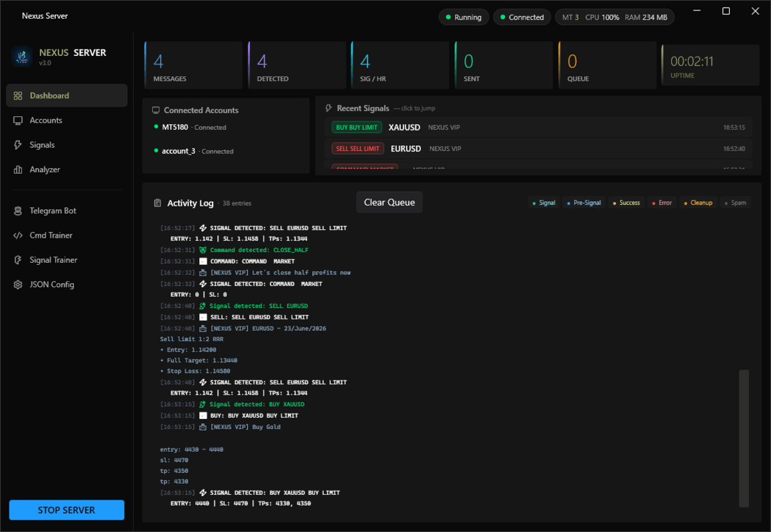Click the JSON Config gear icon
The height and width of the screenshot is (532, 771).
pos(18,285)
